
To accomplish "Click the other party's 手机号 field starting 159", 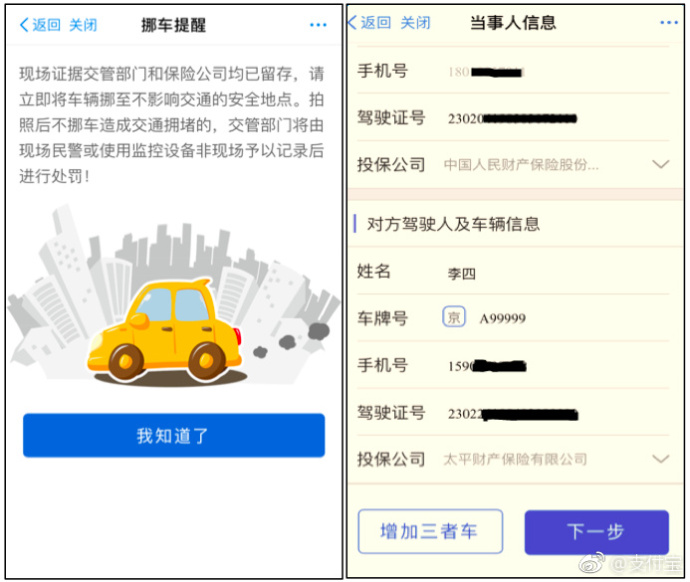I will pos(513,366).
